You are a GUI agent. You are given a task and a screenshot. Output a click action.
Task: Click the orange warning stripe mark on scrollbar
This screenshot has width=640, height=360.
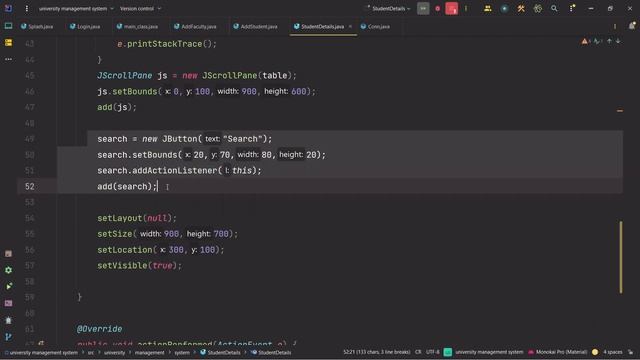tap(620, 111)
